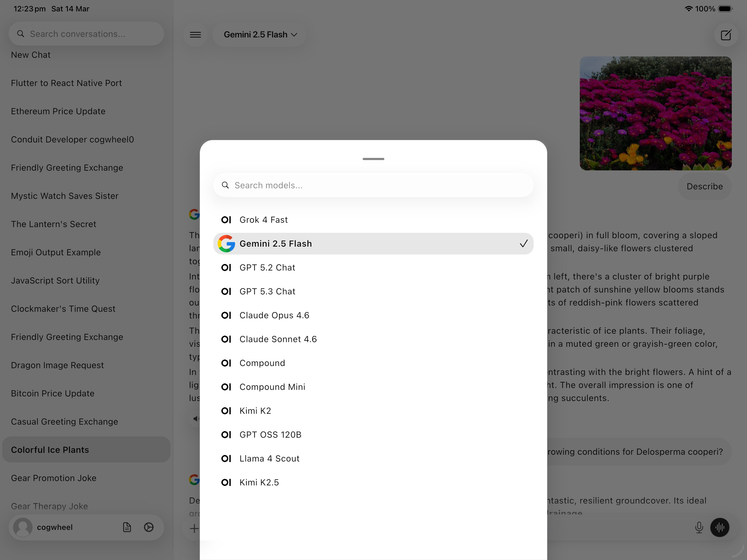Image resolution: width=747 pixels, height=560 pixels.
Task: Tap the plus attachment button
Action: pyautogui.click(x=194, y=528)
